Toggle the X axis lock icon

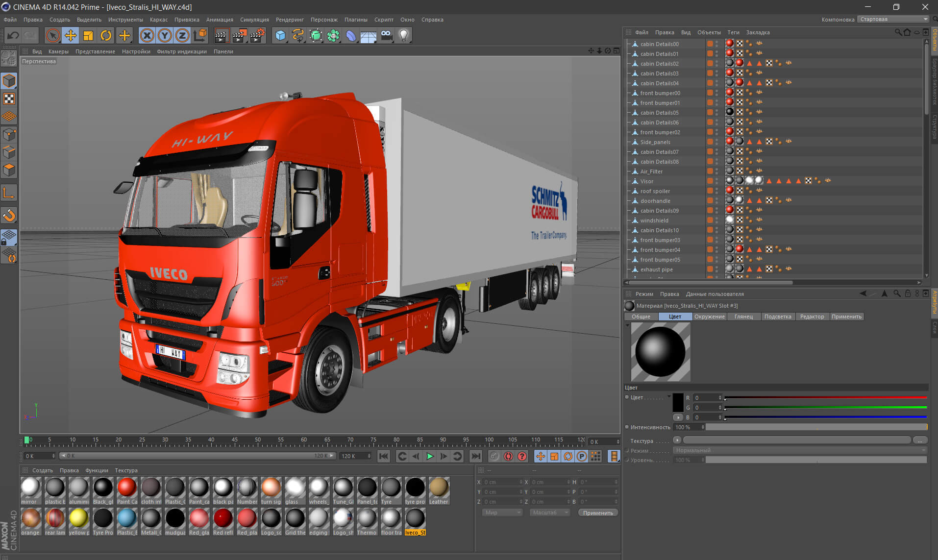pyautogui.click(x=147, y=35)
